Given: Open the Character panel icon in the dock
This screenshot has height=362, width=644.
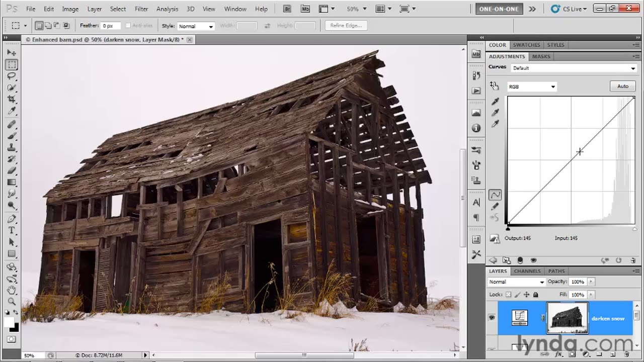Looking at the screenshot, I should (x=476, y=203).
